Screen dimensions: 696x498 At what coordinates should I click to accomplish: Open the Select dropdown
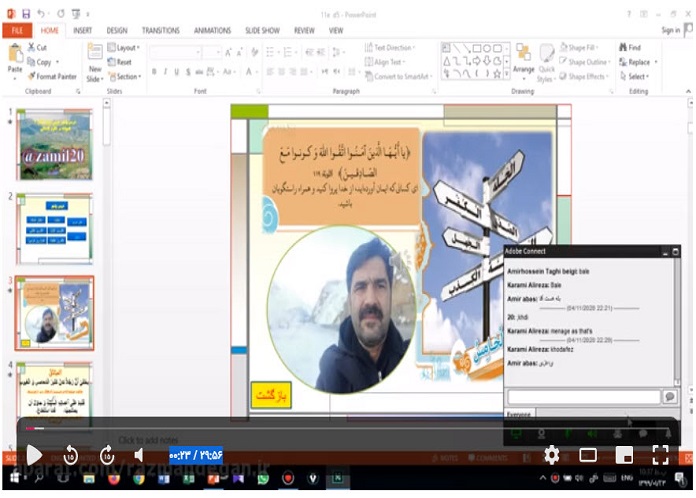pos(635,76)
